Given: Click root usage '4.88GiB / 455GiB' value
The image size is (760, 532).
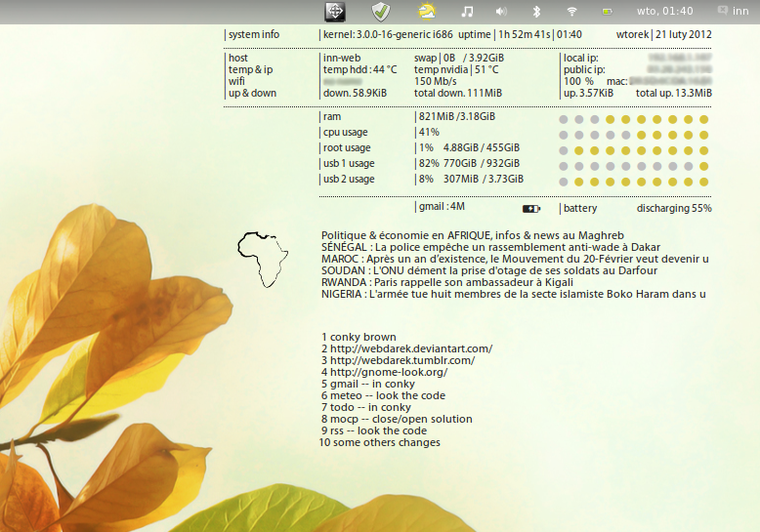Looking at the screenshot, I should (482, 147).
